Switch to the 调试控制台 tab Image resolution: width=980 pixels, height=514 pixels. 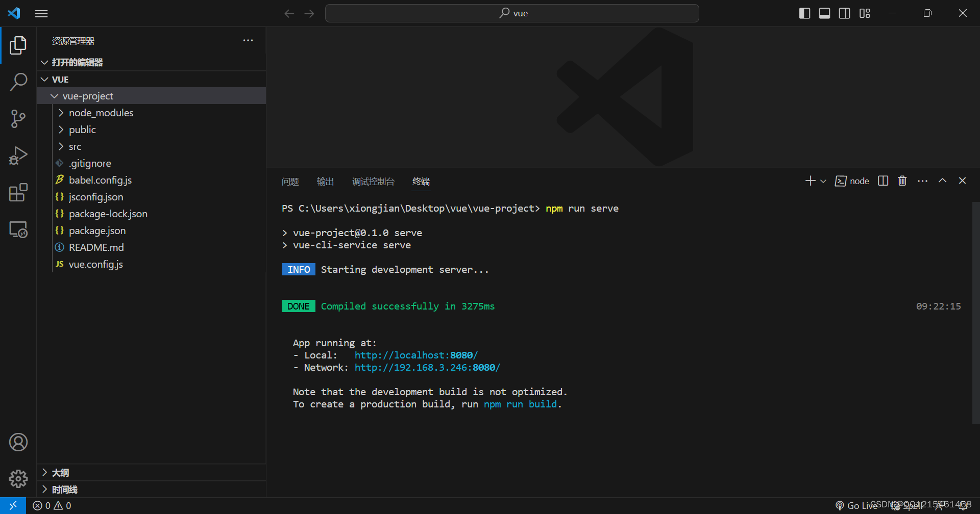coord(373,182)
